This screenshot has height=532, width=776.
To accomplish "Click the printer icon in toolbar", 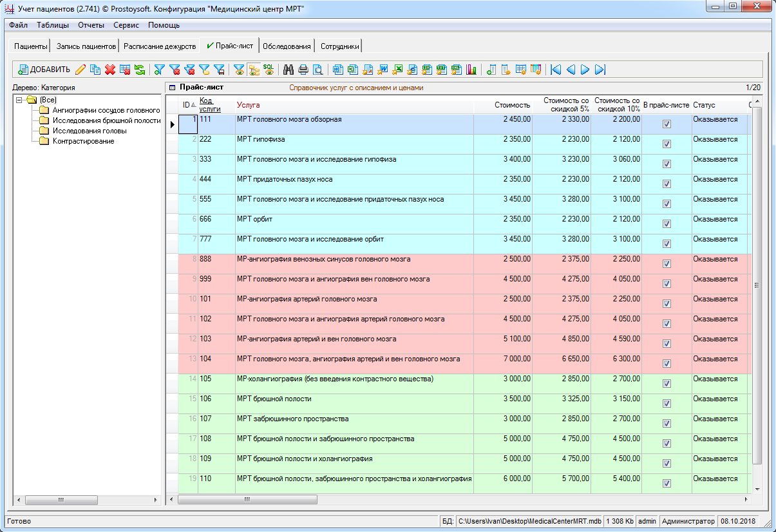I will [303, 70].
